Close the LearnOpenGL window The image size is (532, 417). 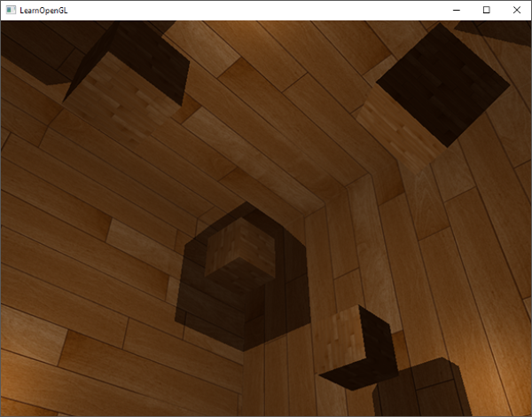coord(516,10)
